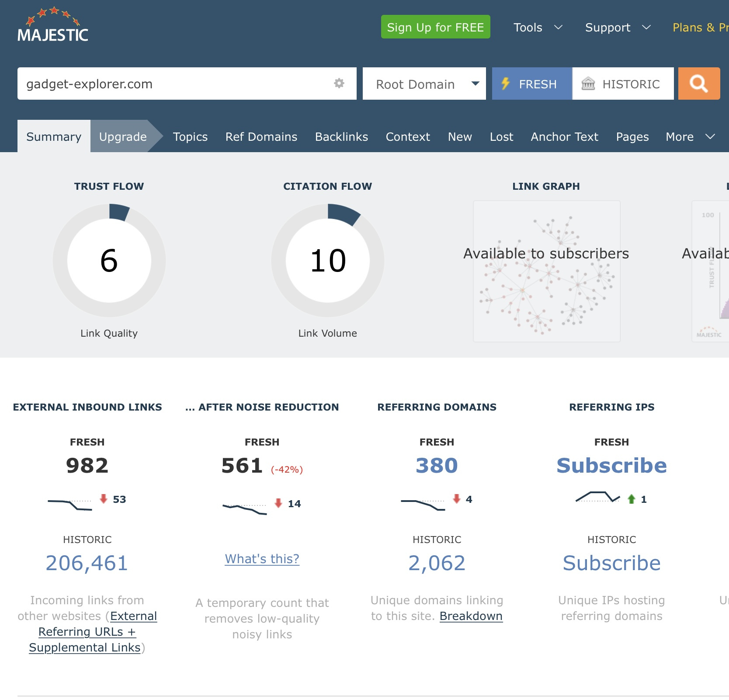Click the Trust Flow donut gauge
Viewport: 729px width, 700px height.
click(x=109, y=260)
